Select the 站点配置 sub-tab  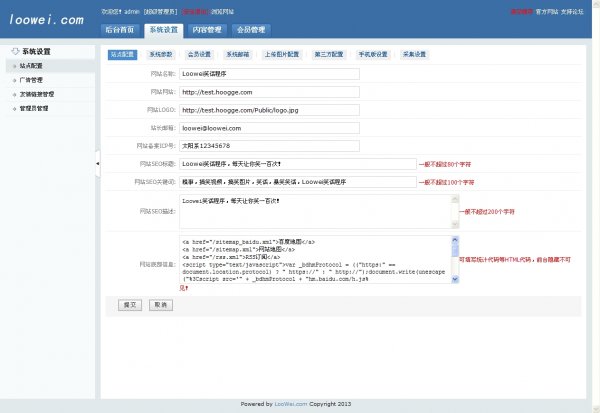122,55
